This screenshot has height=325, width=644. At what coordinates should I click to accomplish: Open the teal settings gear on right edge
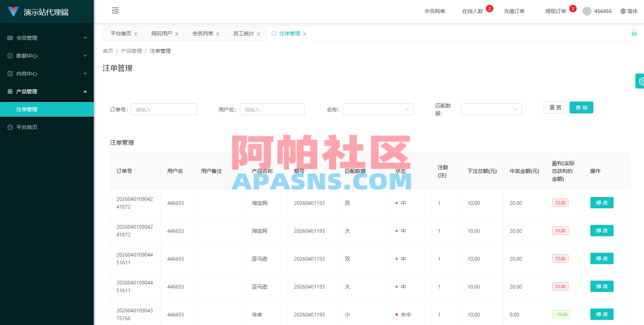click(641, 81)
